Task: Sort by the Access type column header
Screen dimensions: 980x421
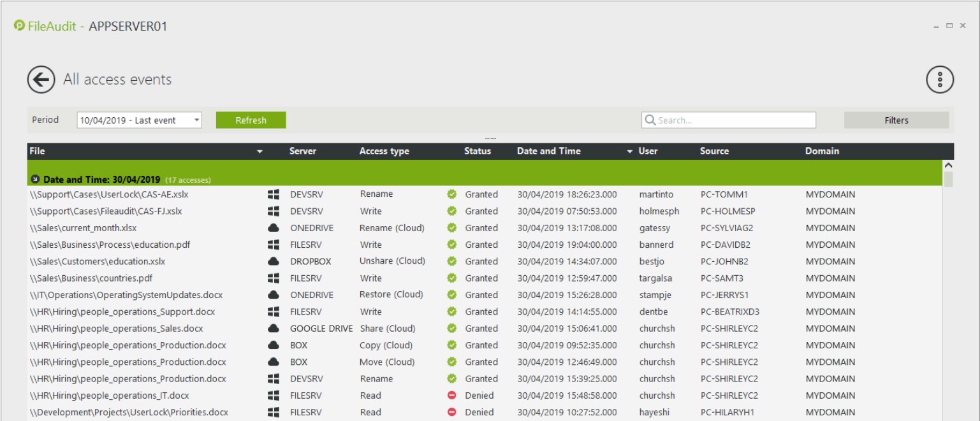Action: point(384,152)
